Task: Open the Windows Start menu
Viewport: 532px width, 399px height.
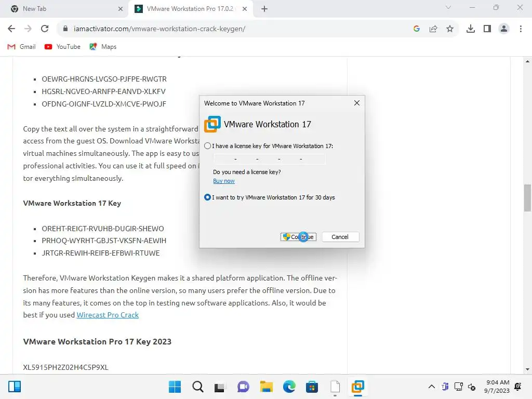Action: [x=175, y=387]
